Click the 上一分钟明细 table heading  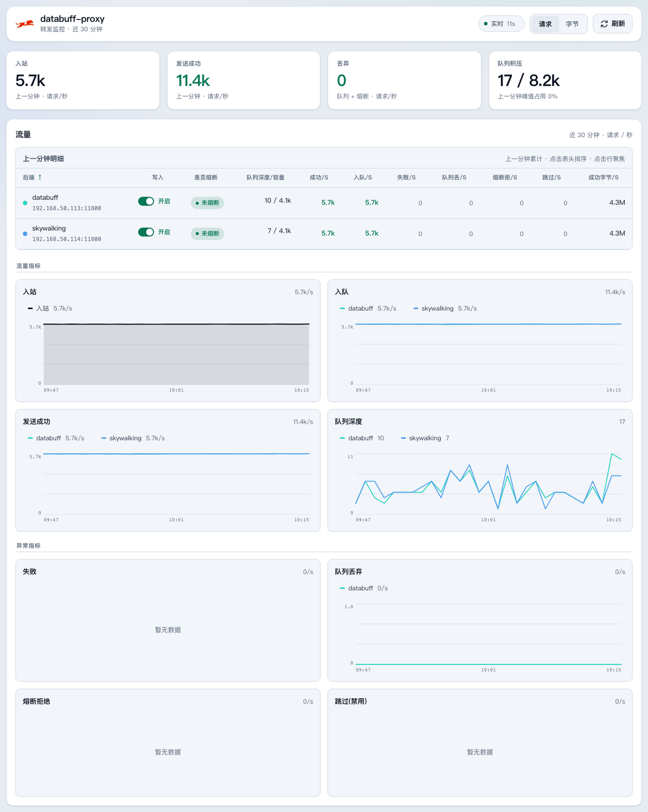(x=43, y=159)
